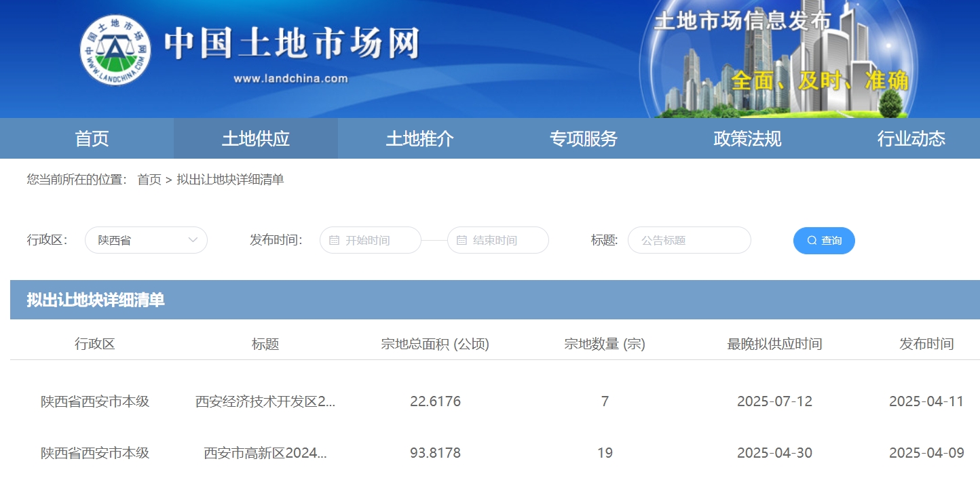Image resolution: width=980 pixels, height=495 pixels.
Task: Click the 拟出让地块详细清单 breadcrumb link
Action: point(230,180)
